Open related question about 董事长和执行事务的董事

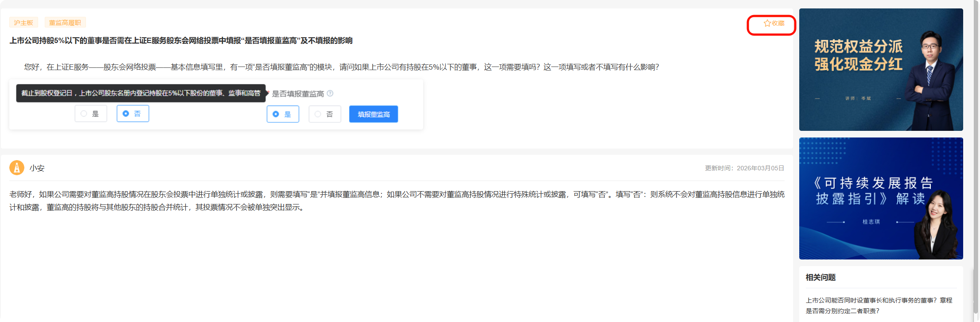[879, 306]
